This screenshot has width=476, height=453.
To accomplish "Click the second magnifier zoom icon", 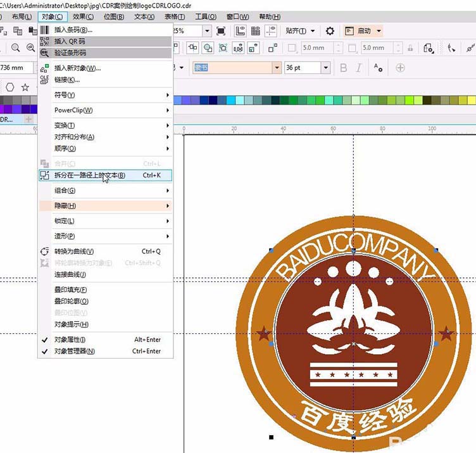I will pyautogui.click(x=30, y=48).
